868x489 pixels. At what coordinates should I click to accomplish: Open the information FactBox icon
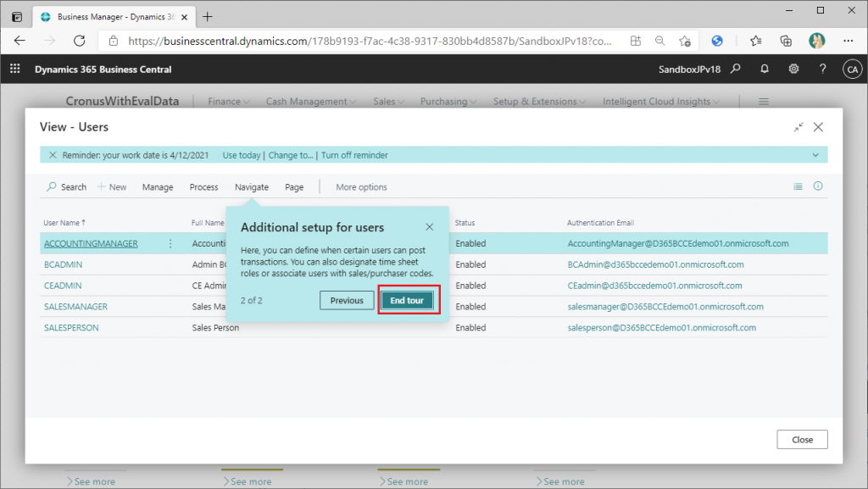click(x=818, y=186)
